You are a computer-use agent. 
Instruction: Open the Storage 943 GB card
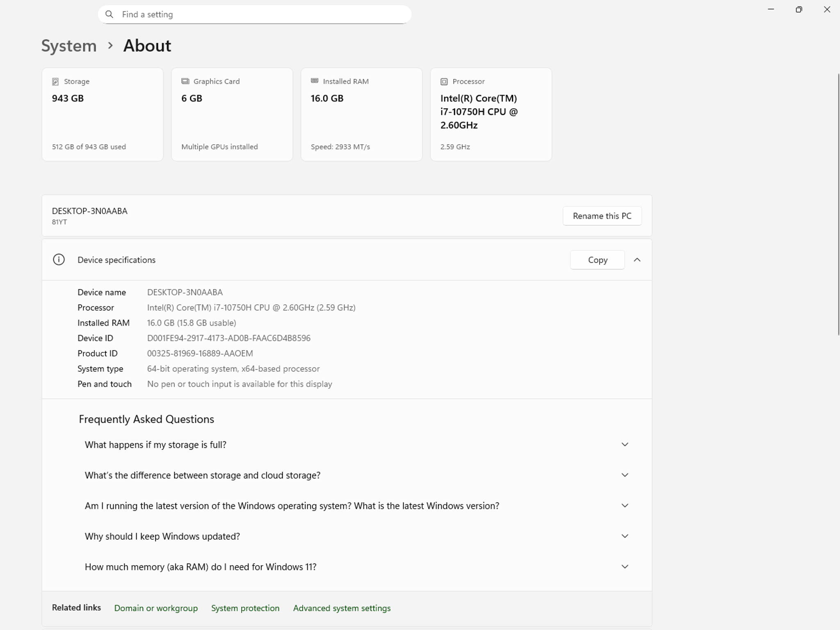pyautogui.click(x=103, y=114)
